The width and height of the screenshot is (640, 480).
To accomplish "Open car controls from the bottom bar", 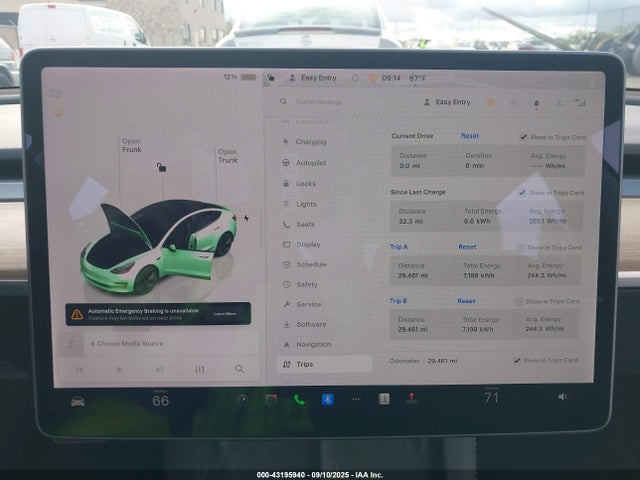I will pos(78,402).
